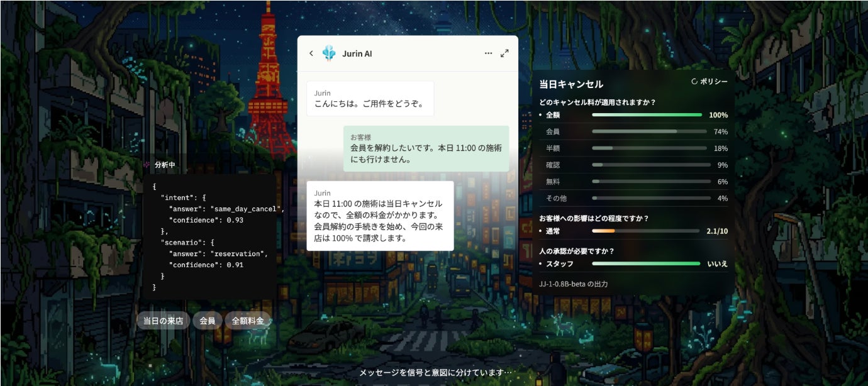
Task: Expand chat window with the fullscreen icon
Action: (504, 53)
